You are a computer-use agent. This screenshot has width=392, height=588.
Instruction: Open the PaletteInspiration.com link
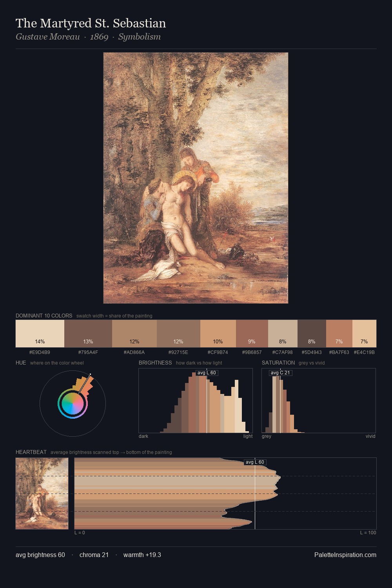(x=345, y=555)
